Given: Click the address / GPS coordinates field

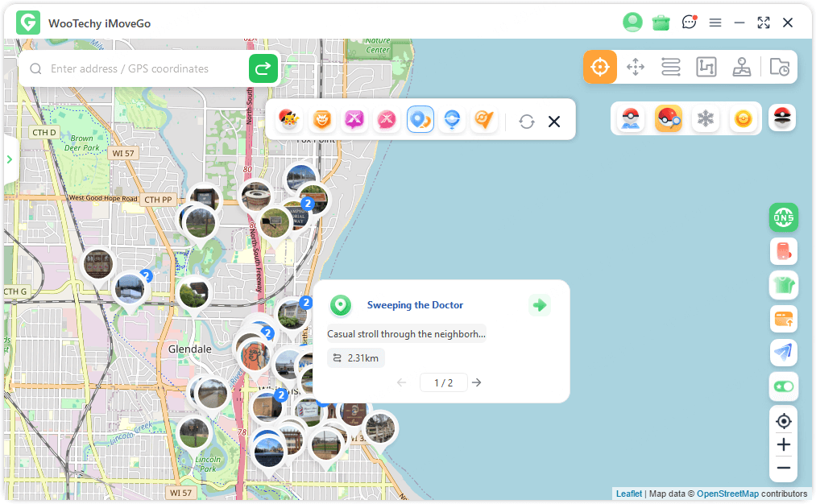Looking at the screenshot, I should 145,69.
